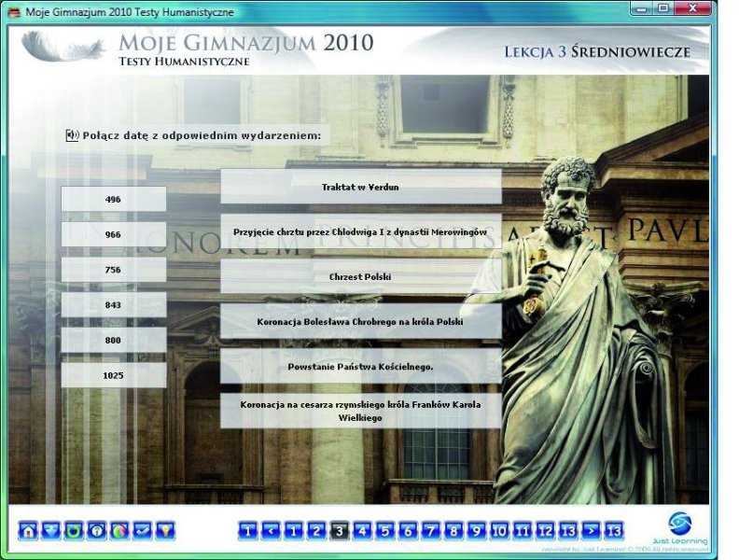Open the help question-mark icon
The height and width of the screenshot is (560, 739).
pyautogui.click(x=97, y=531)
